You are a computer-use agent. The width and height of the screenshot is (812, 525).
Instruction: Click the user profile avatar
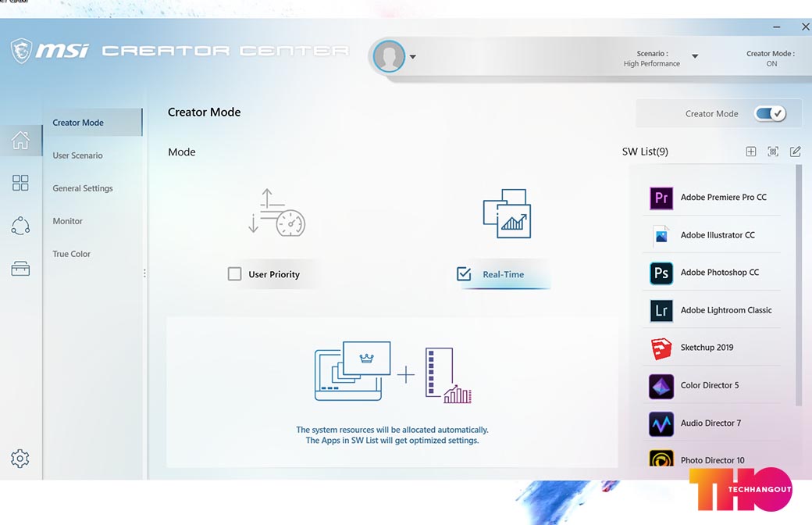tap(389, 56)
